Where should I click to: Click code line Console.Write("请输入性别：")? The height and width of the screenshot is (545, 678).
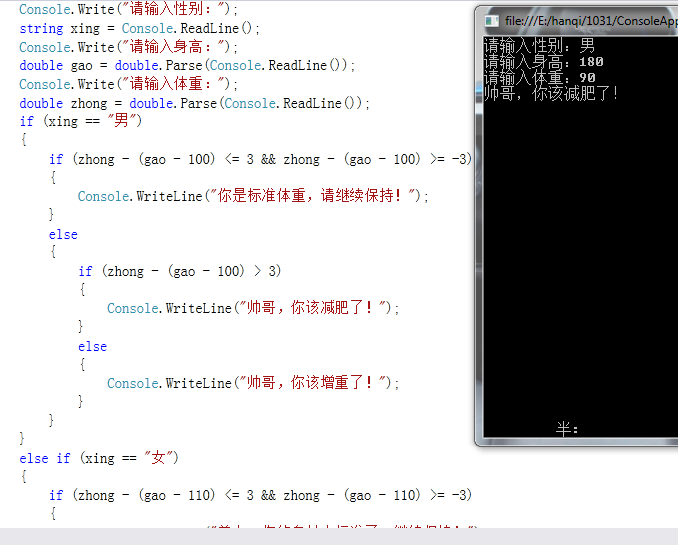tap(128, 9)
